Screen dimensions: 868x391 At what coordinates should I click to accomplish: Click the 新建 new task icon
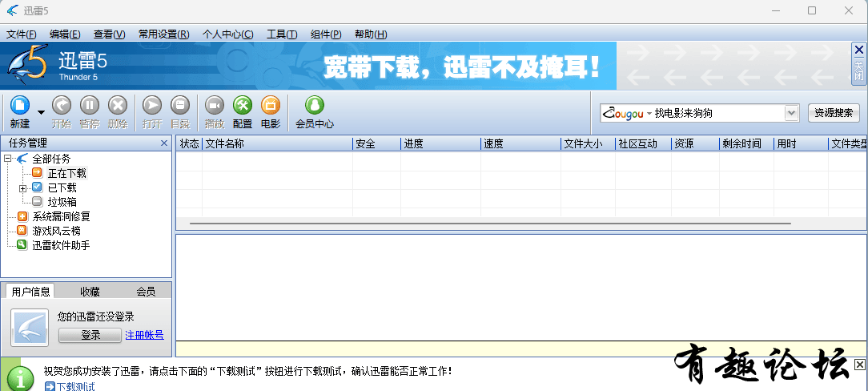click(20, 105)
